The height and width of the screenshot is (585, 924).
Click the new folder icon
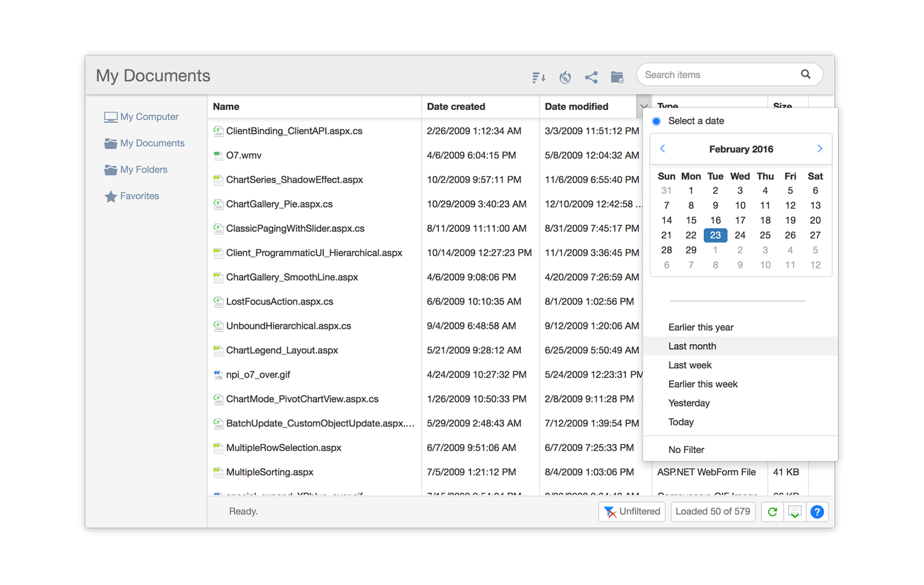pyautogui.click(x=617, y=77)
